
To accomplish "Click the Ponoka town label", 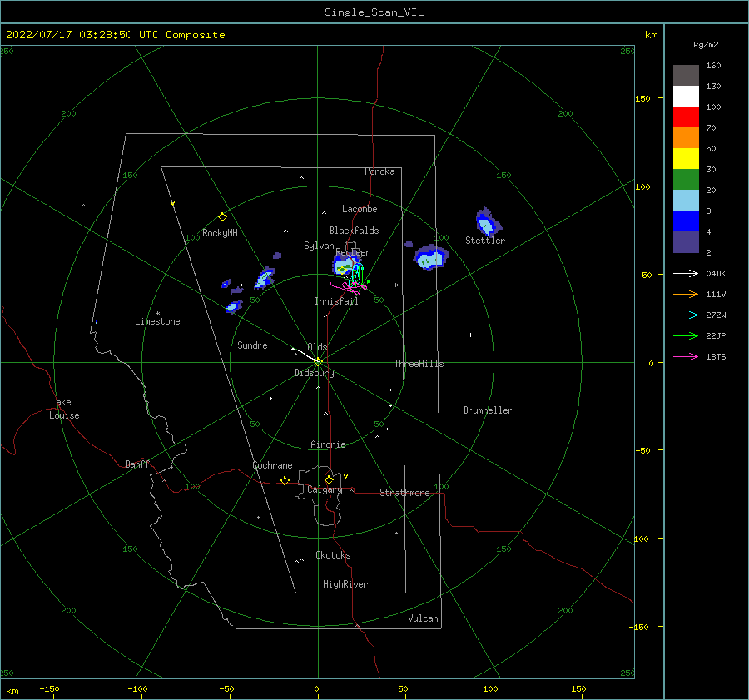I will point(379,171).
